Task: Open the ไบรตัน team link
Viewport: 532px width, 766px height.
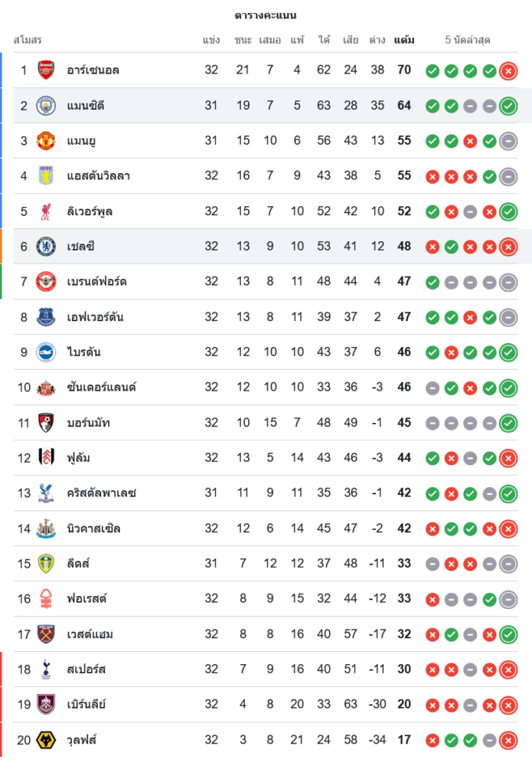Action: point(83,352)
